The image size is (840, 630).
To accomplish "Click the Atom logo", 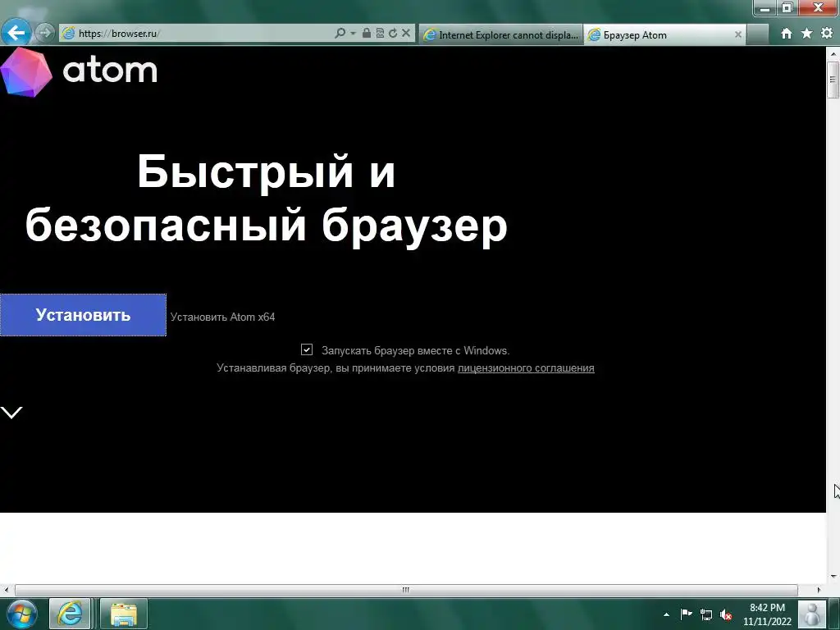I will (x=79, y=72).
